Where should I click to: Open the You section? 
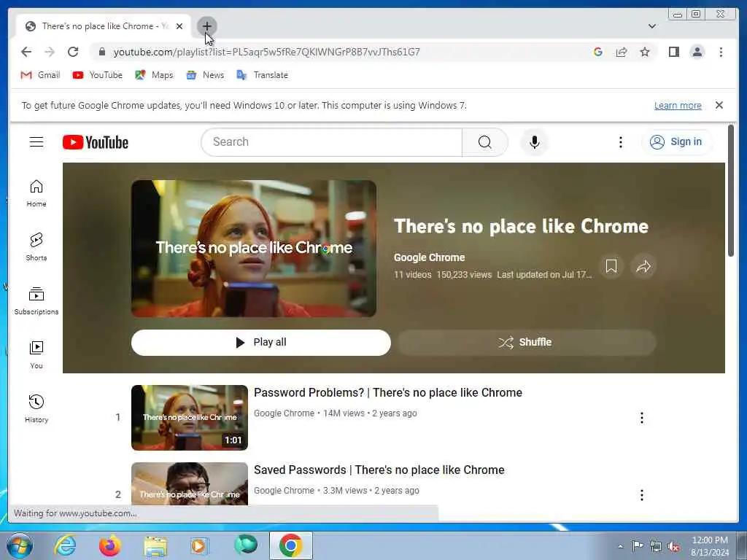36,355
